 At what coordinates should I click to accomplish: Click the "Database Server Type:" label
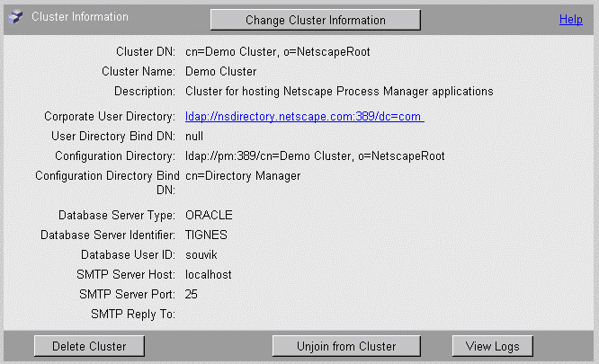117,215
